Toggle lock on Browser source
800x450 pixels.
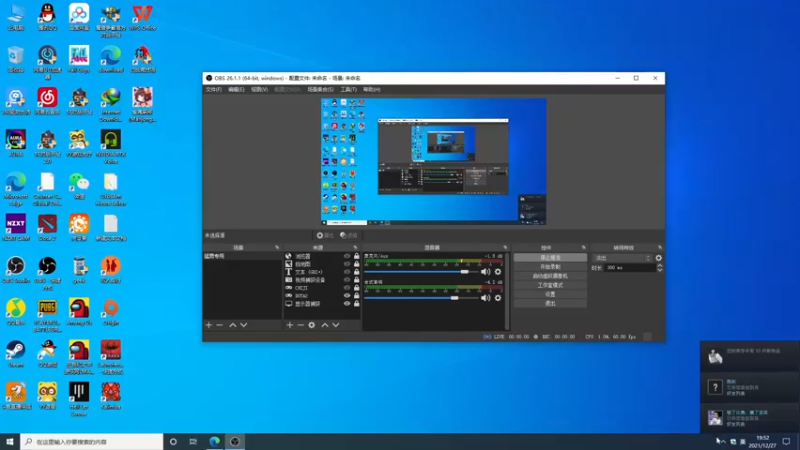pyautogui.click(x=357, y=256)
